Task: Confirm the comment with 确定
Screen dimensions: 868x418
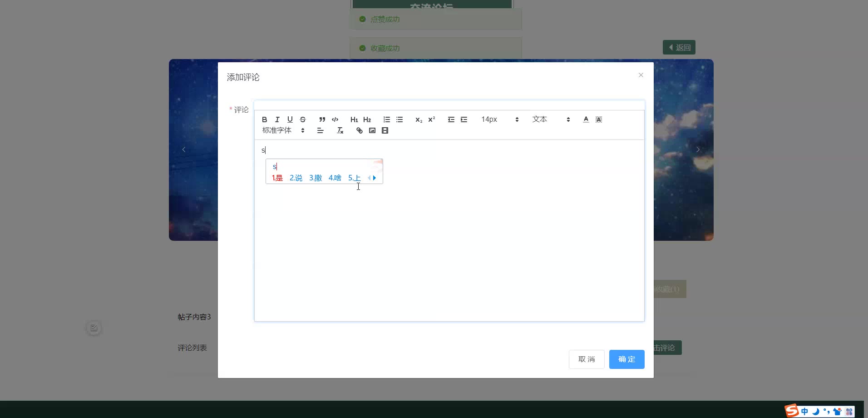Action: pyautogui.click(x=627, y=359)
